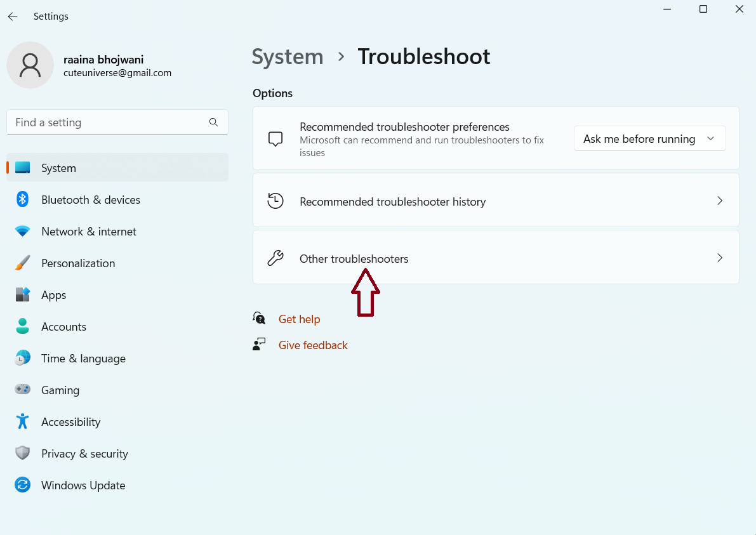
Task: Focus the Find a setting search field
Action: 108,122
